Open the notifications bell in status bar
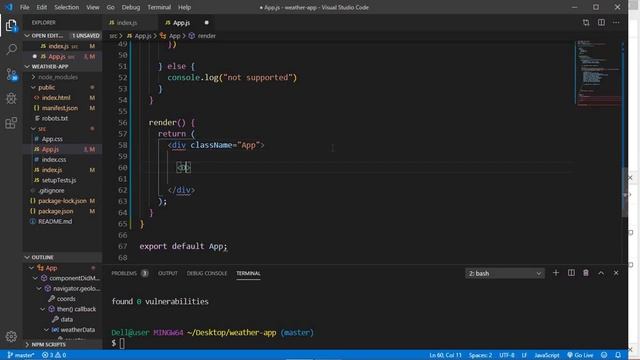 click(618, 355)
